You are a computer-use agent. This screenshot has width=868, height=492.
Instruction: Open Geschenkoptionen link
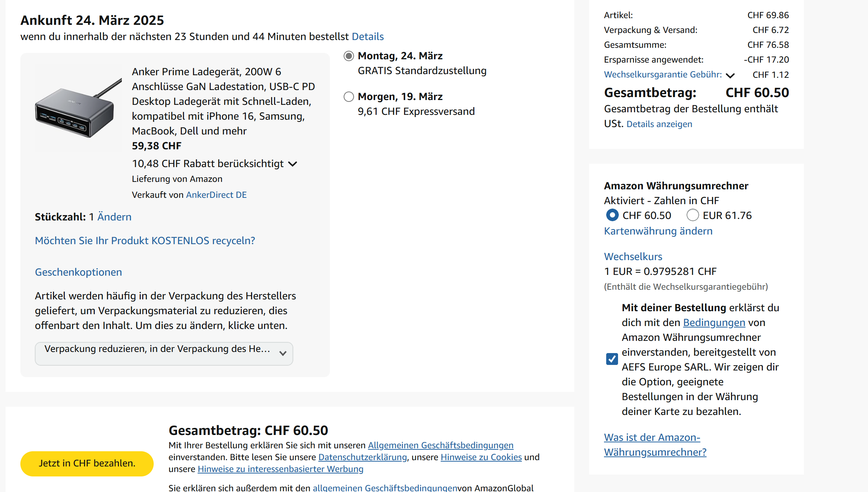click(78, 272)
